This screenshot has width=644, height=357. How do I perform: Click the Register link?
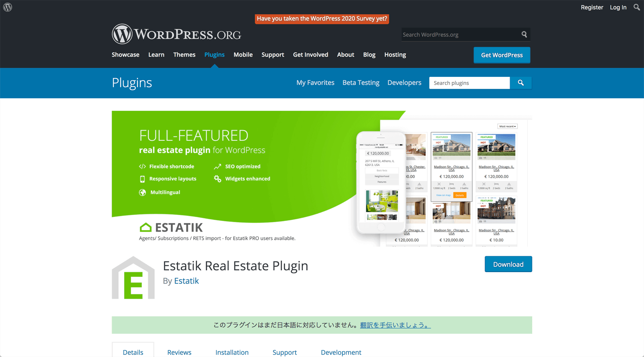592,7
